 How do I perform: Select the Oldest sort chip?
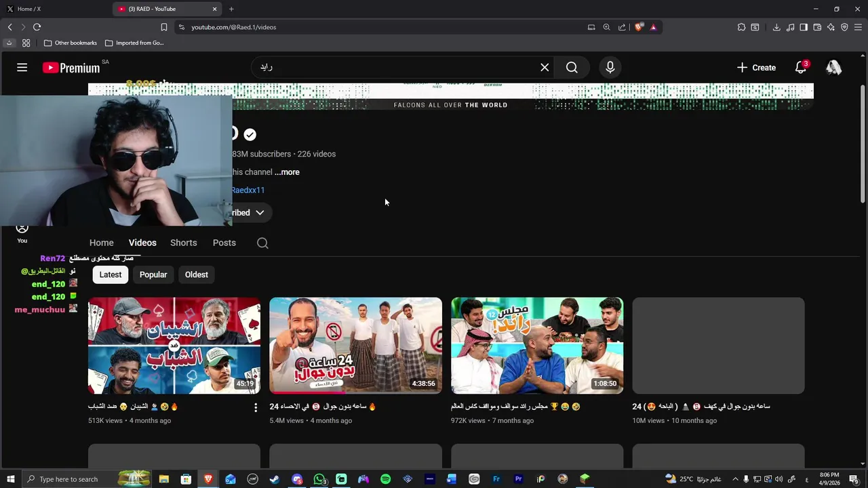(197, 274)
